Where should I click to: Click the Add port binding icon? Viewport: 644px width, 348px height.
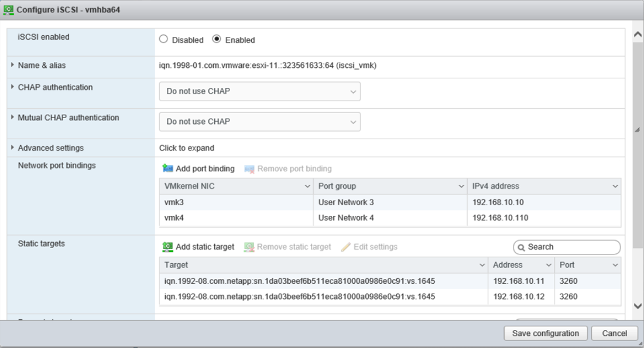click(x=169, y=168)
